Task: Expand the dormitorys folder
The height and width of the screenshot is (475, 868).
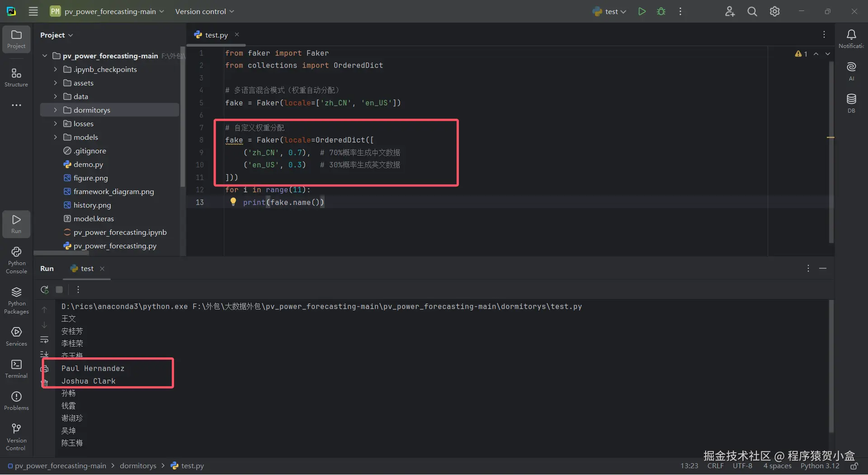Action: click(x=55, y=110)
